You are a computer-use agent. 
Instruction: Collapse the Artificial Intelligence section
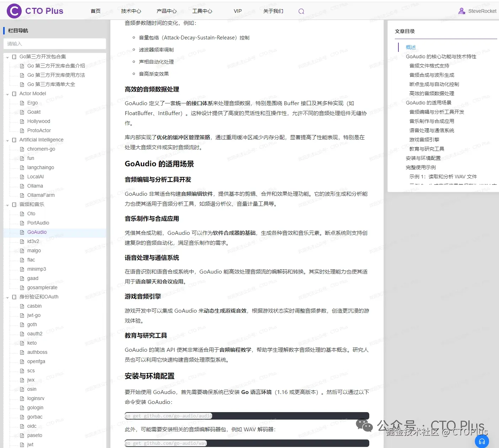7,140
